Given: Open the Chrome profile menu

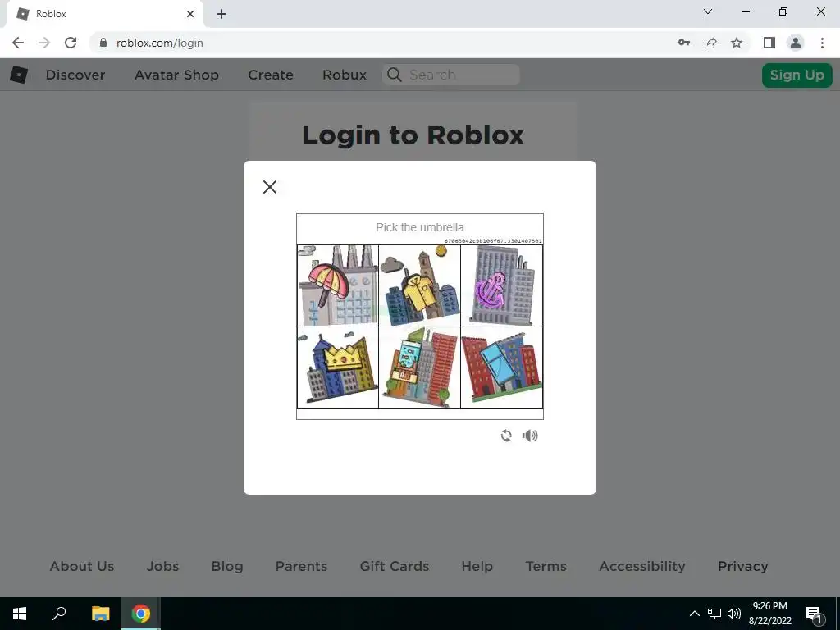Looking at the screenshot, I should point(796,43).
